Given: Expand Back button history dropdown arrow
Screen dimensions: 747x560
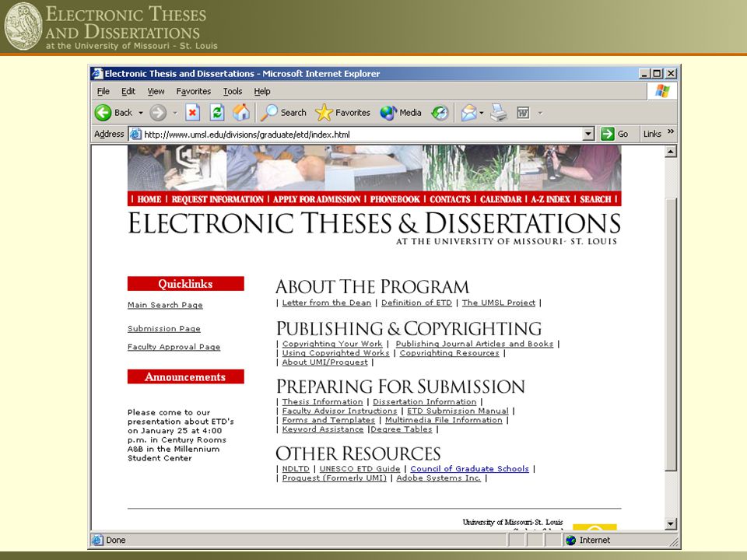Looking at the screenshot, I should point(141,113).
